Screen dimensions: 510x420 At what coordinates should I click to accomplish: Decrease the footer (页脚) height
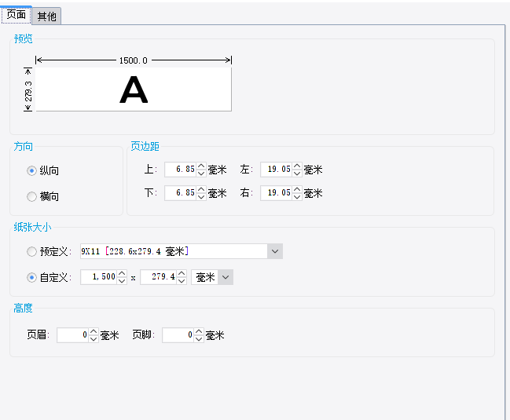(x=199, y=339)
